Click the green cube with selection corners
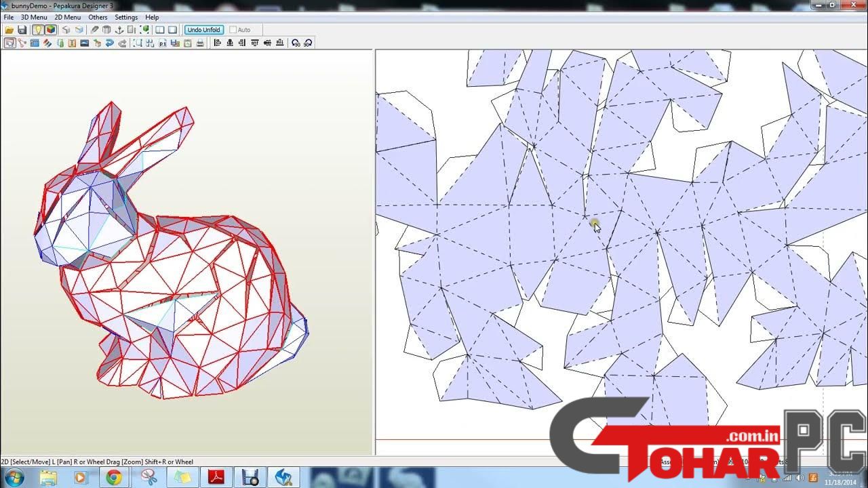Image resolution: width=868 pixels, height=488 pixels. (x=144, y=30)
